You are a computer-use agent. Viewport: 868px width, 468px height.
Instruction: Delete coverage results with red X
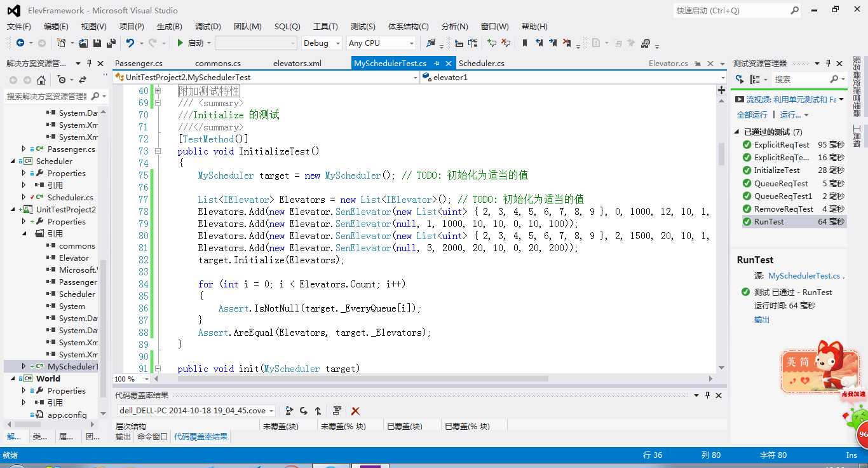point(356,411)
